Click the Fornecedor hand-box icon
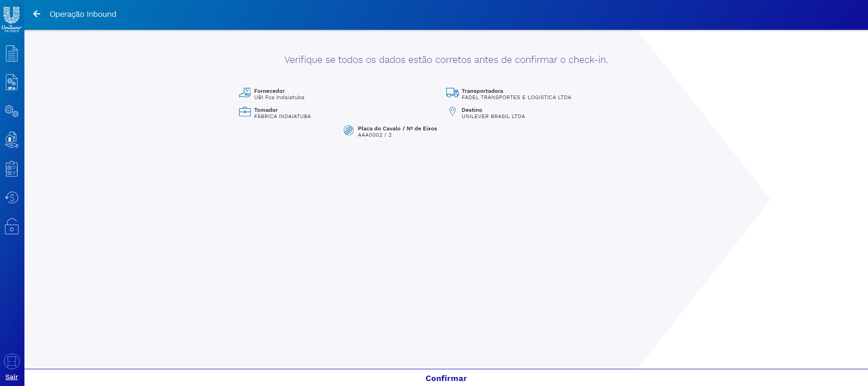Viewport: 868px width, 386px height. click(x=245, y=93)
